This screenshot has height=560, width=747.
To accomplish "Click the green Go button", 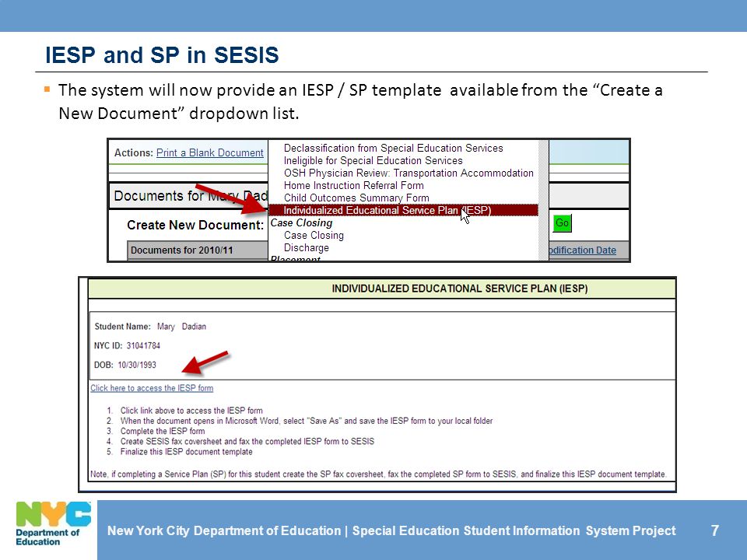I will point(562,223).
